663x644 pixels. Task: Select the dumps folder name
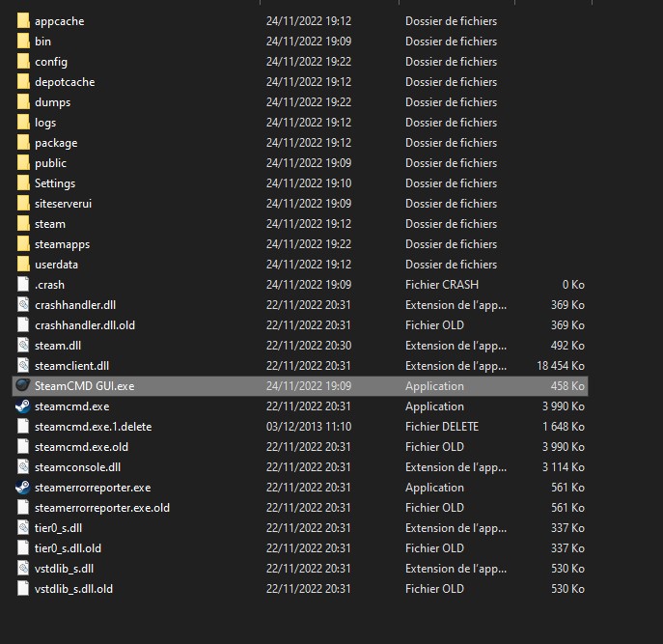tap(53, 102)
